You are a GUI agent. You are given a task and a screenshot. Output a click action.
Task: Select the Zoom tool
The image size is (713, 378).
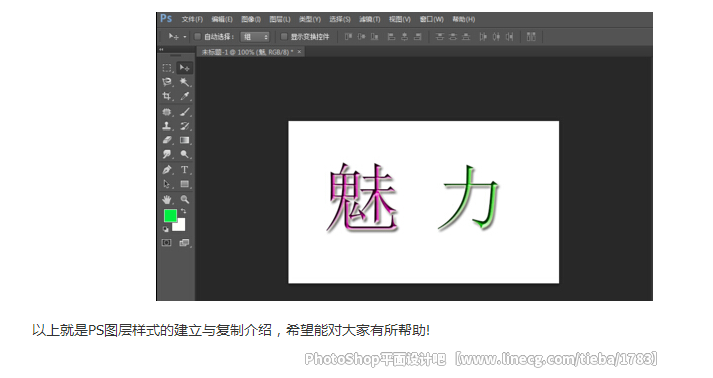tap(184, 199)
